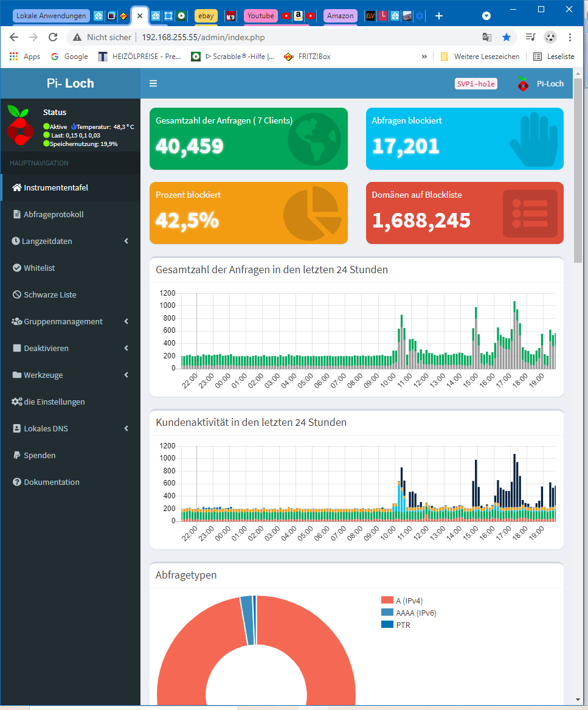This screenshot has height=710, width=588.
Task: Open the Abfrageprotokoll query log
Action: coord(71,214)
